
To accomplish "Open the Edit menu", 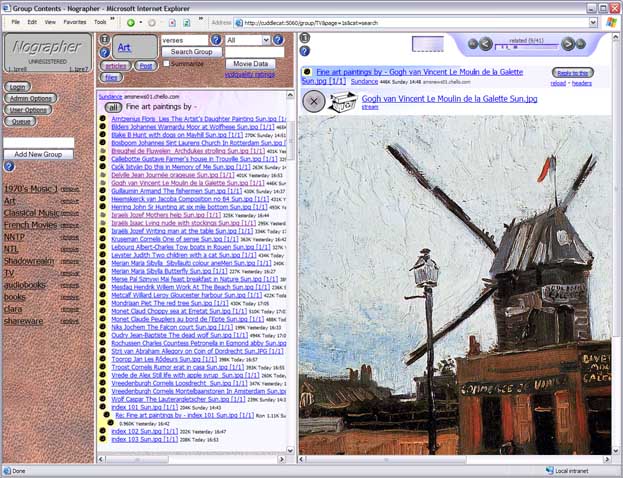I will coord(32,22).
